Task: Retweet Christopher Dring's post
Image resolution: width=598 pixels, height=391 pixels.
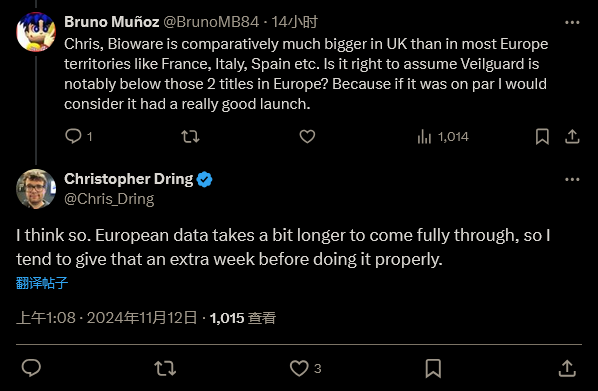Action: pyautogui.click(x=165, y=368)
